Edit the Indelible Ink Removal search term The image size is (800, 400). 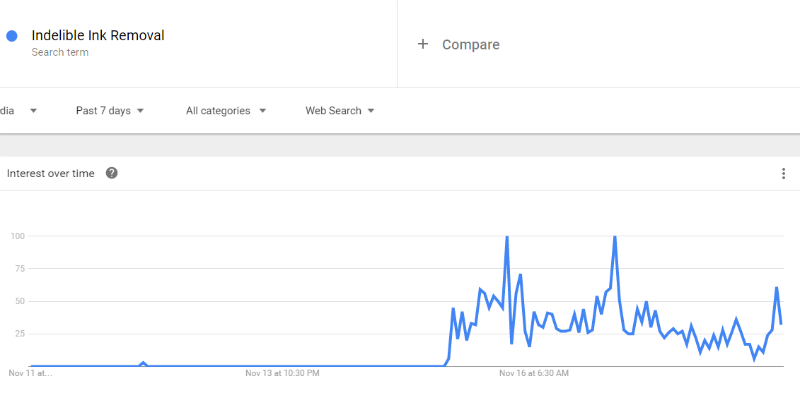coord(98,36)
